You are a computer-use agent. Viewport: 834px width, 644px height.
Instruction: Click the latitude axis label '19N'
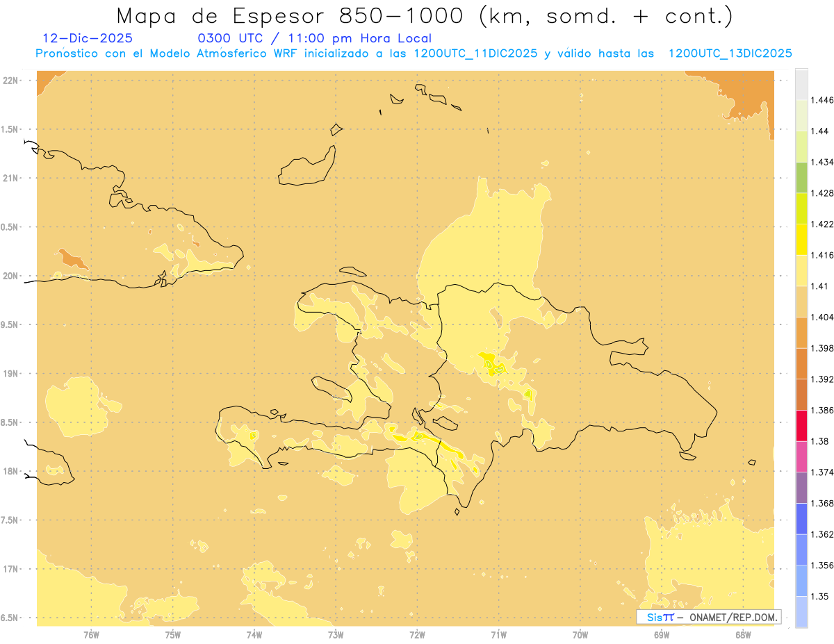(x=10, y=373)
